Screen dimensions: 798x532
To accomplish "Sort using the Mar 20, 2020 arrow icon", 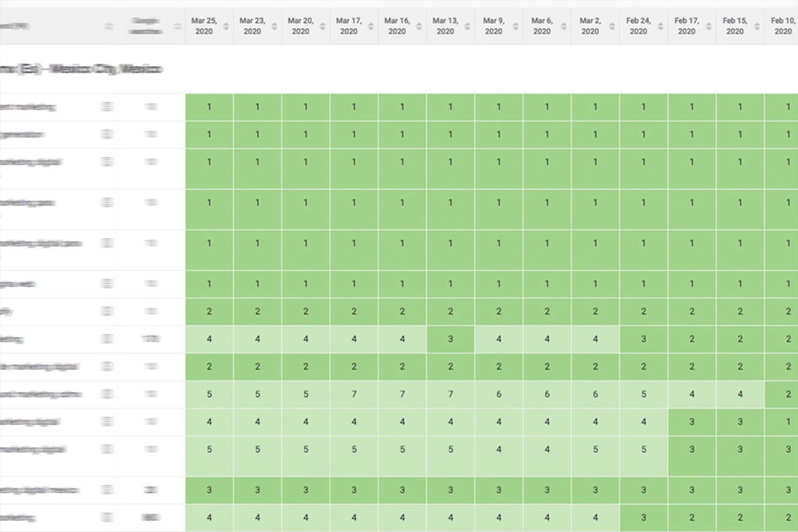I will (x=322, y=26).
